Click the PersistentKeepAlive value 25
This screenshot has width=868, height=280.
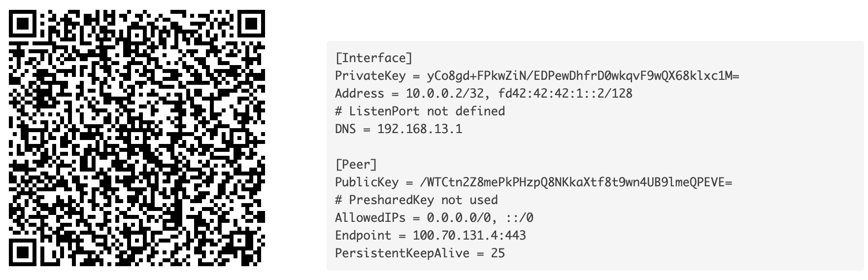[498, 253]
